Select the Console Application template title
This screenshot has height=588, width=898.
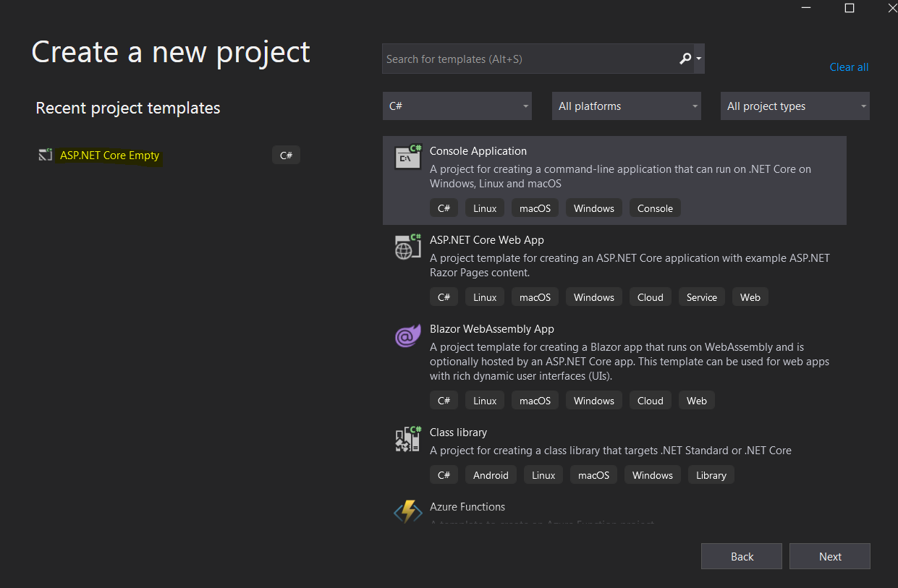(478, 151)
